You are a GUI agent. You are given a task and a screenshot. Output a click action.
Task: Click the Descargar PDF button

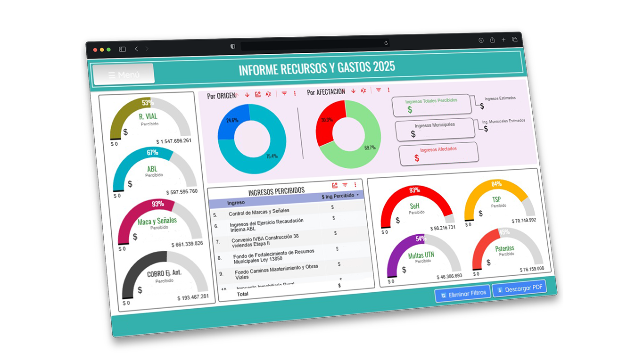point(520,288)
